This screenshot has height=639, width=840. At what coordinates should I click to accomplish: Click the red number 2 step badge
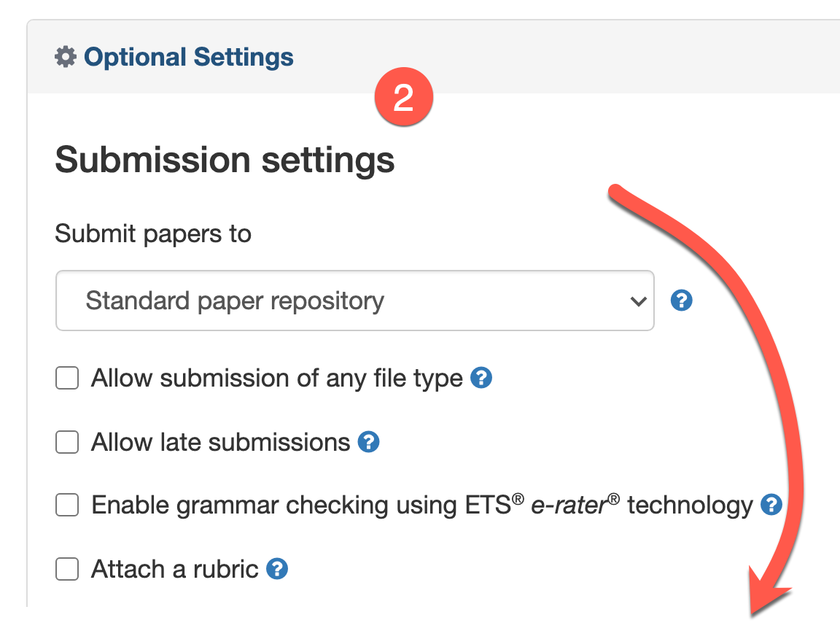(403, 98)
